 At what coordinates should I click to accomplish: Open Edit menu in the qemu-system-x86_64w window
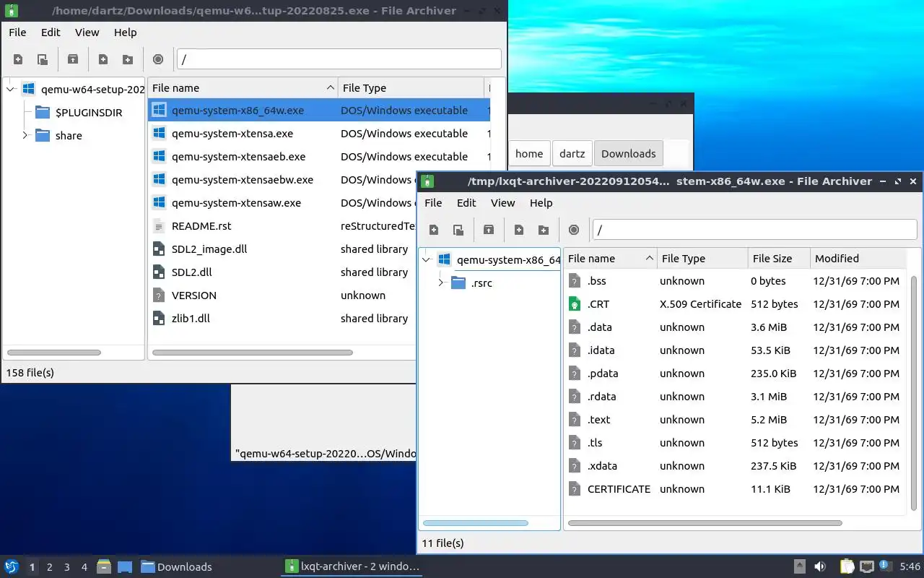point(466,203)
